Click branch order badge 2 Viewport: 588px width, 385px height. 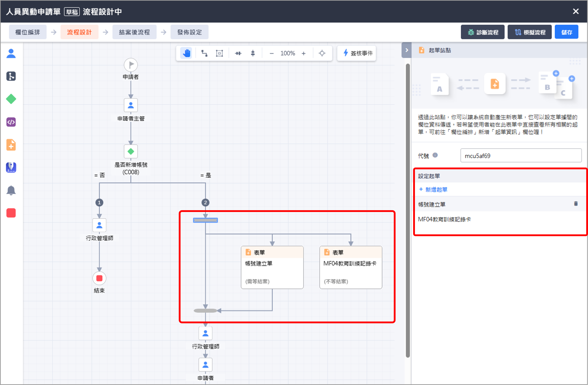click(x=205, y=203)
